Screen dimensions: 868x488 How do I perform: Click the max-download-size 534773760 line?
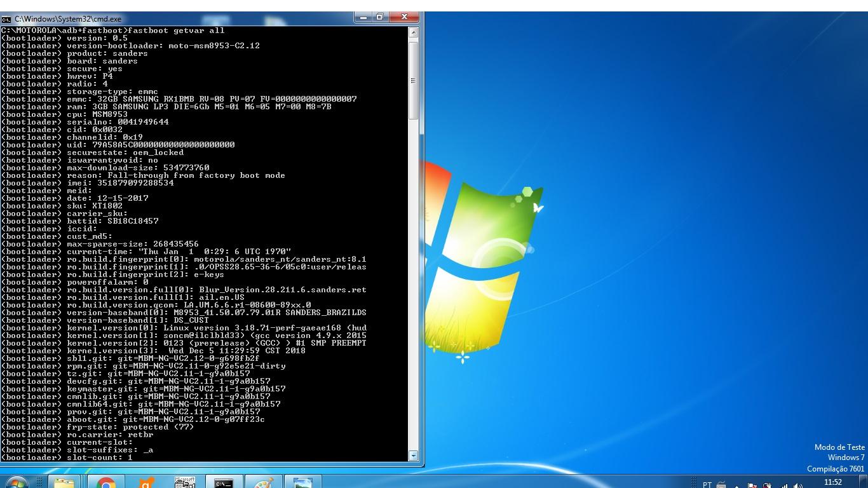click(x=105, y=168)
